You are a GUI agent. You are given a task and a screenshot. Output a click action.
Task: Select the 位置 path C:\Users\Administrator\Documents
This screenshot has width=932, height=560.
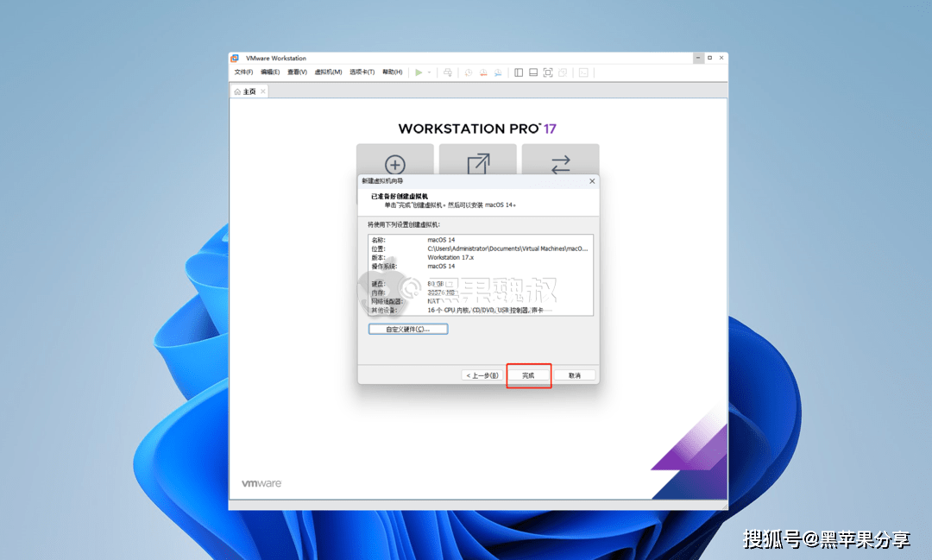point(507,249)
